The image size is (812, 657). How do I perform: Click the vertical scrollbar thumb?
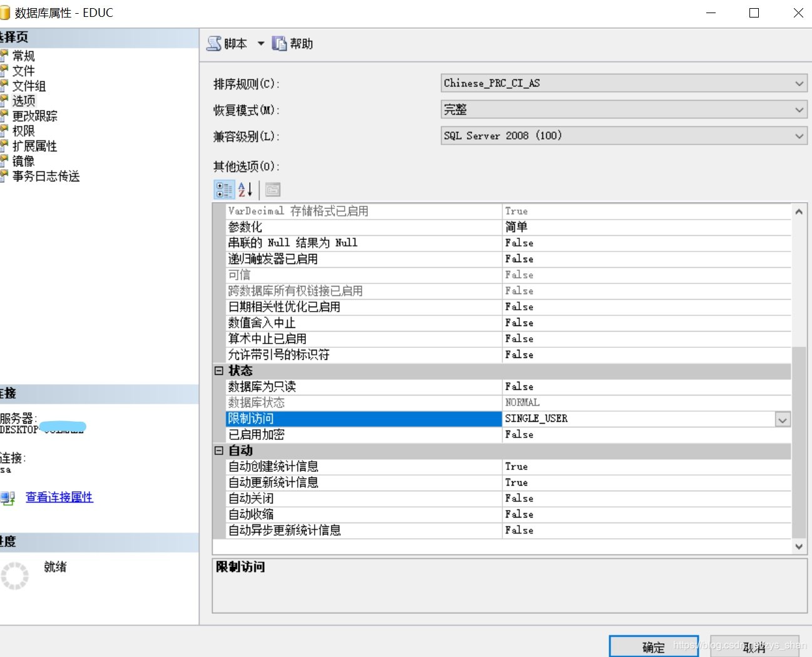click(x=799, y=442)
